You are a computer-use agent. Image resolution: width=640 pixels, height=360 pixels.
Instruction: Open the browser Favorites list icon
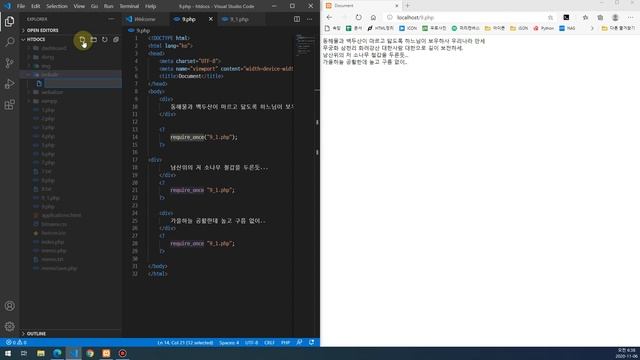(x=585, y=18)
